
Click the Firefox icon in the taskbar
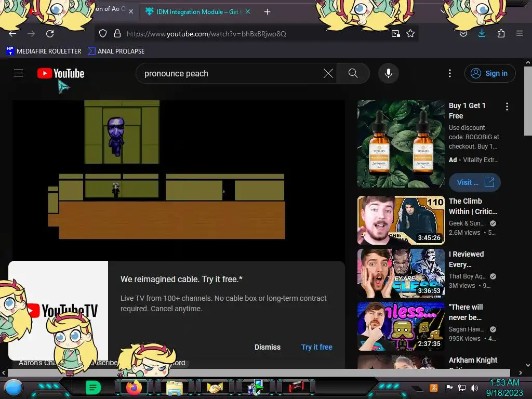(x=134, y=388)
